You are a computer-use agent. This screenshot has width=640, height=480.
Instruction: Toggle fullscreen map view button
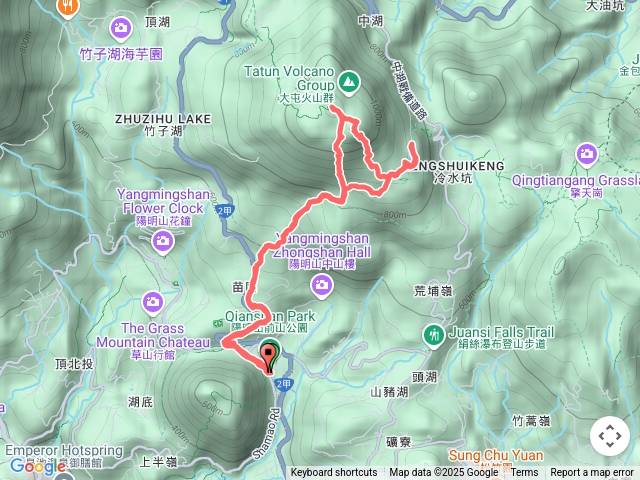coord(609,436)
